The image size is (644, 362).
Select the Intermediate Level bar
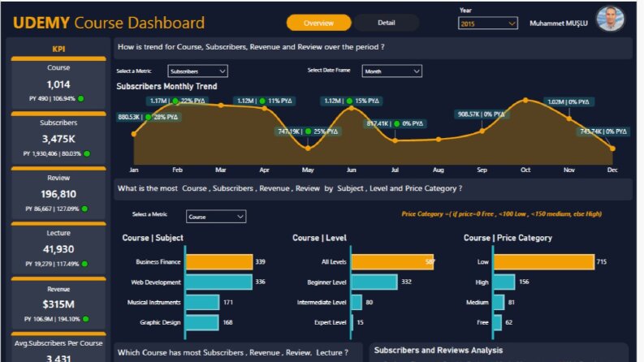[357, 303]
